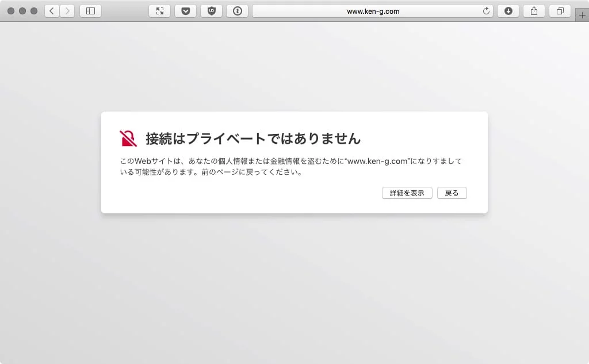Show all open tabs overview
The image size is (589, 364).
pyautogui.click(x=559, y=10)
